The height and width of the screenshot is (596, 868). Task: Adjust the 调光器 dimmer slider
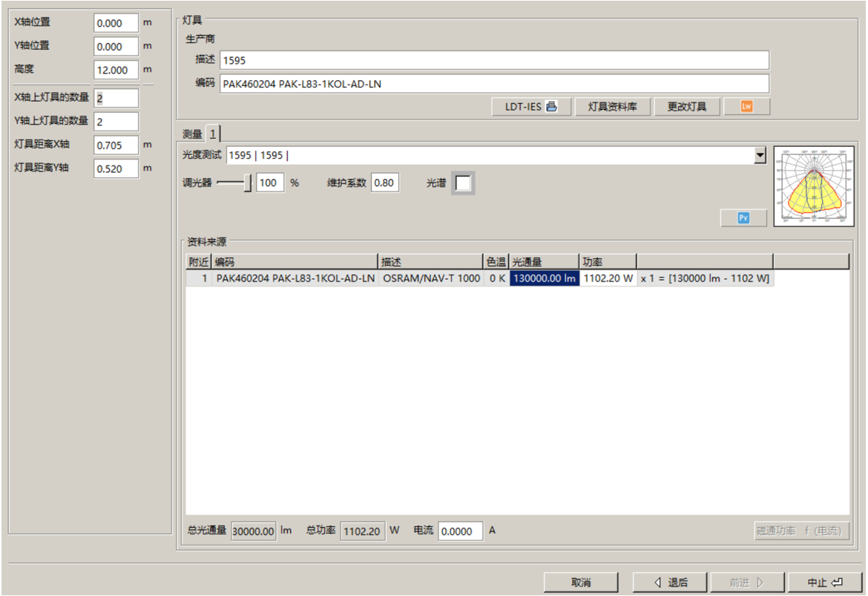point(248,183)
